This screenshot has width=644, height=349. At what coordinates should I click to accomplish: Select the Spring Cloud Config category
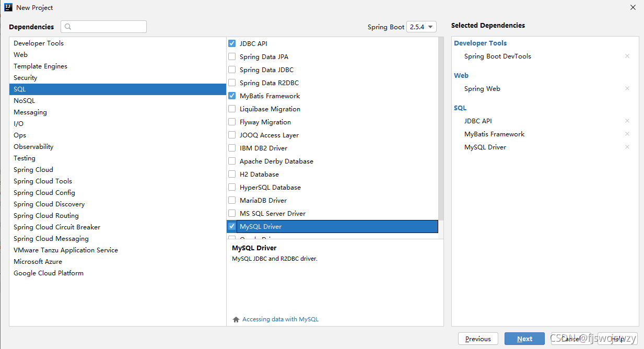tap(118, 192)
